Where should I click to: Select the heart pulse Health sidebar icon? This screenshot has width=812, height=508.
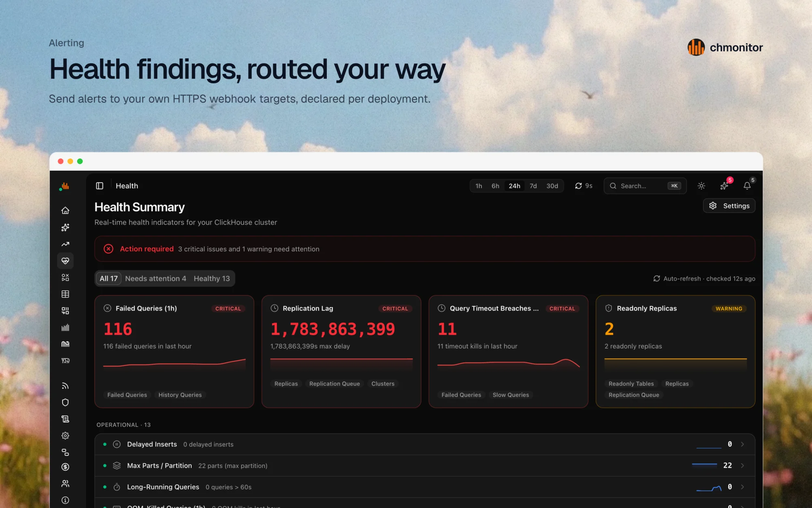tap(65, 261)
